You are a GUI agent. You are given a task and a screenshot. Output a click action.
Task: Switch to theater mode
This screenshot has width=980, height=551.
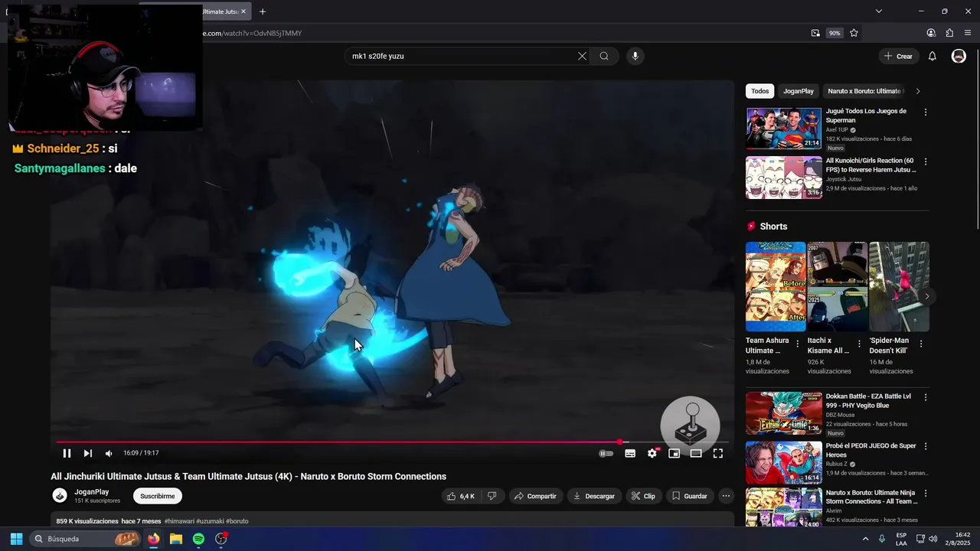[x=696, y=454]
